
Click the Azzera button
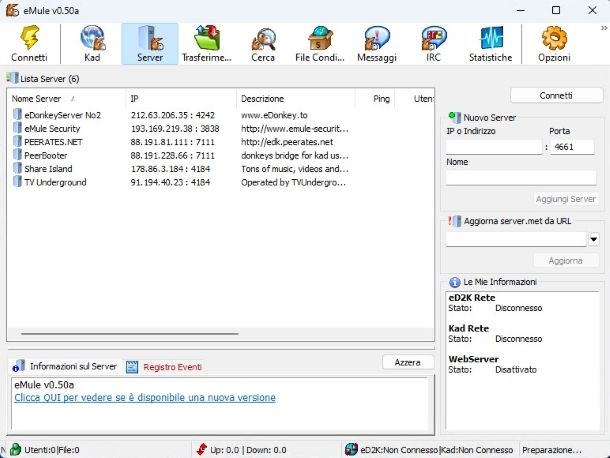[408, 362]
